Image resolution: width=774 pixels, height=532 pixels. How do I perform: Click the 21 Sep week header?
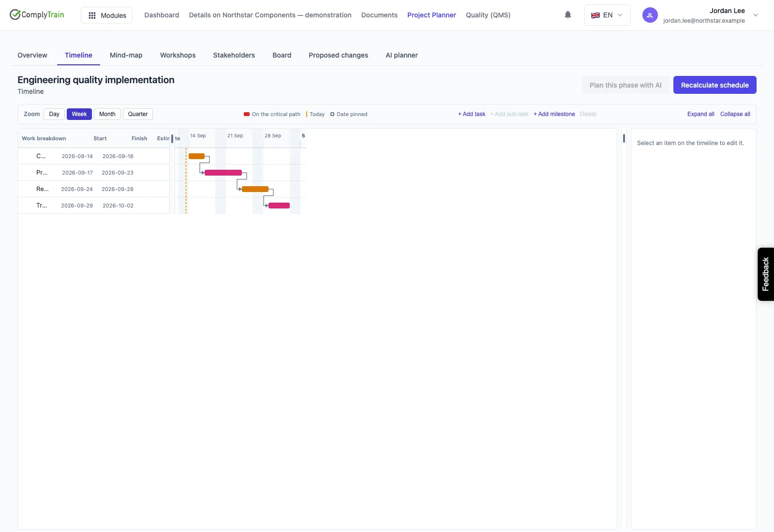pyautogui.click(x=235, y=136)
